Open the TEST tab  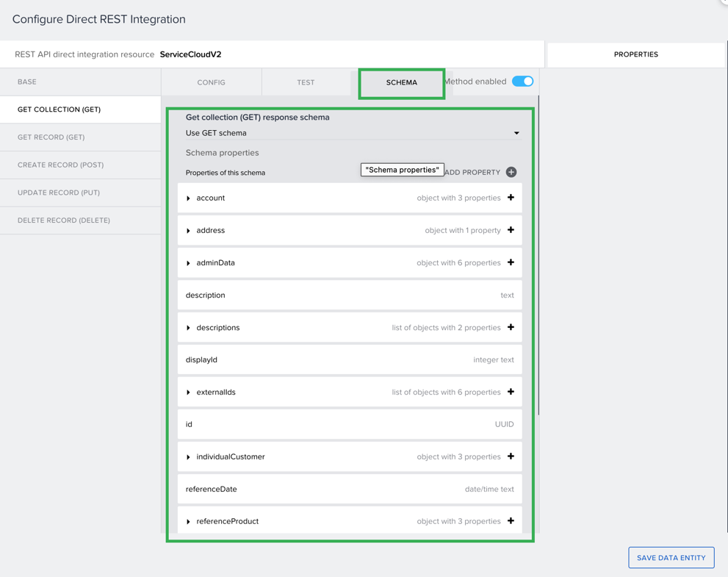coord(306,82)
